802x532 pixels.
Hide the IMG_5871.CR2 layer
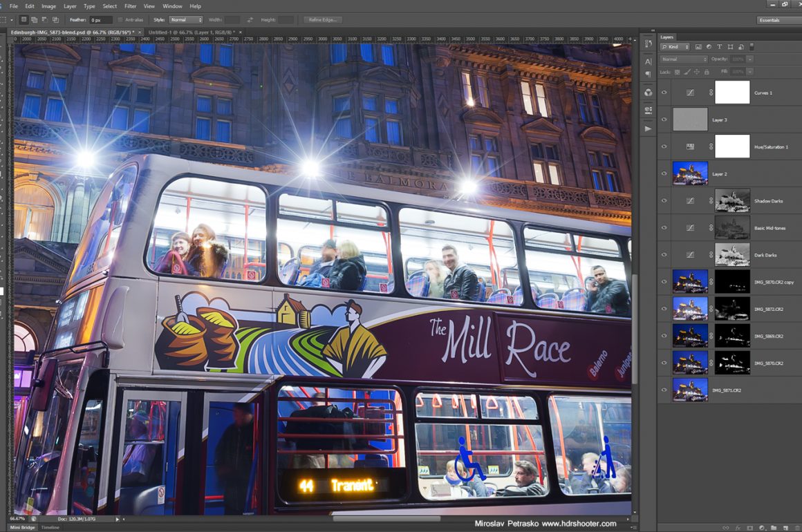[664, 390]
